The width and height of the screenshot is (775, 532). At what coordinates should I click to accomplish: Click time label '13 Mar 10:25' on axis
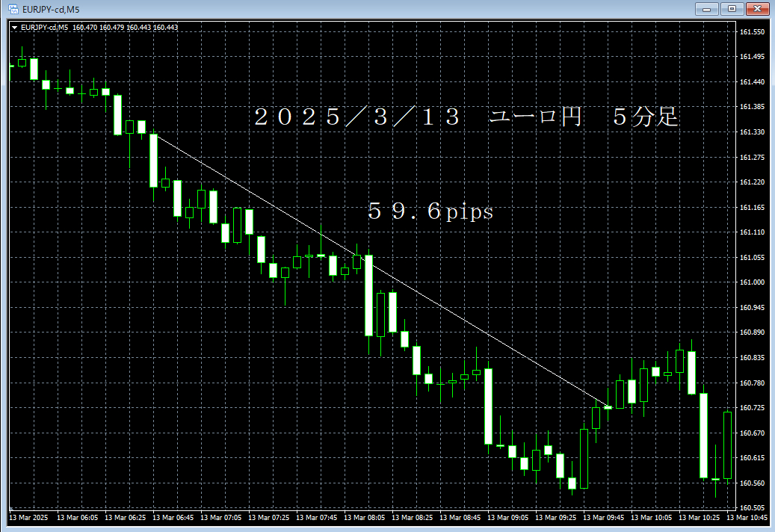click(x=700, y=518)
